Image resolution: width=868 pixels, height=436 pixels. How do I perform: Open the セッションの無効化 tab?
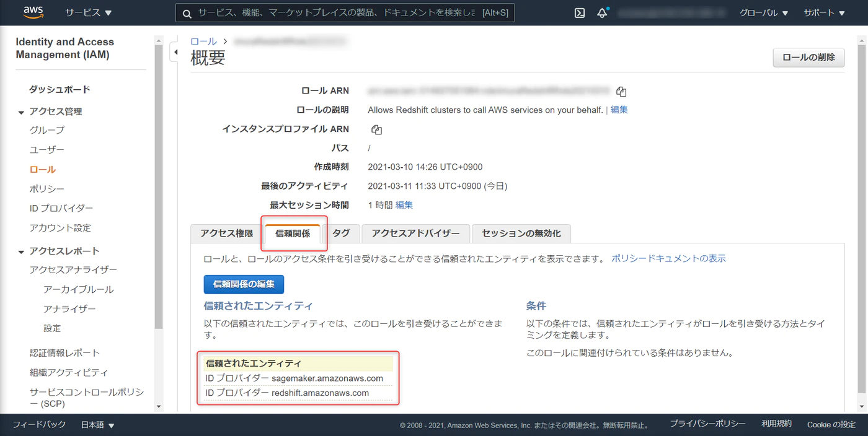(521, 233)
